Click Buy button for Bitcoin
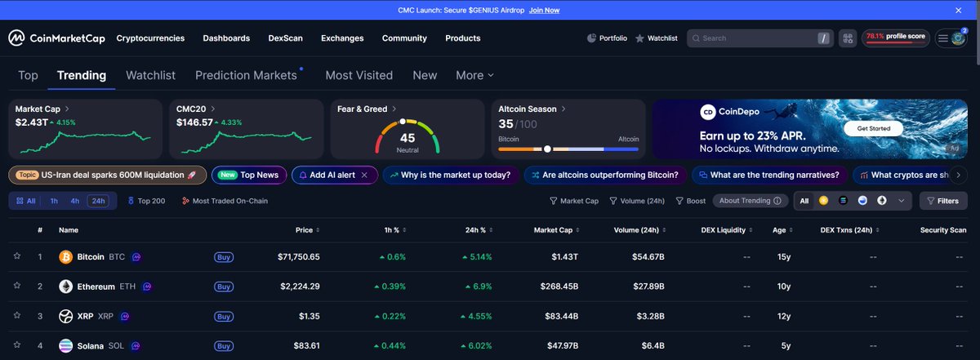This screenshot has height=360, width=980. (224, 257)
